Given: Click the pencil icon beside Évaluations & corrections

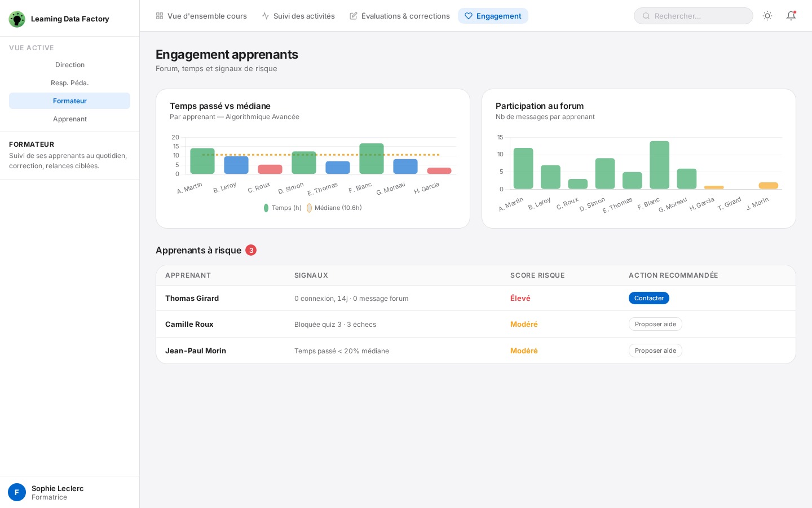Looking at the screenshot, I should [354, 16].
